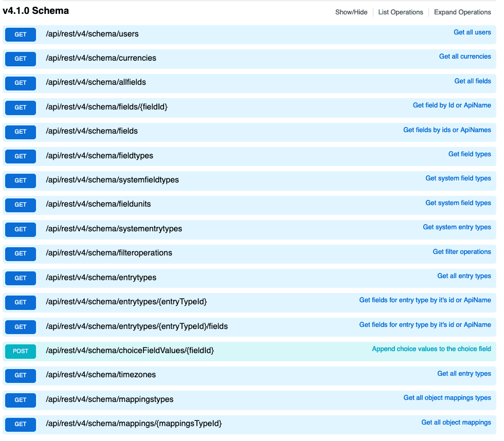504x441 pixels.
Task: Click the description on the row ending in entrytypes/{entryTypeId}
Action: coord(425,300)
